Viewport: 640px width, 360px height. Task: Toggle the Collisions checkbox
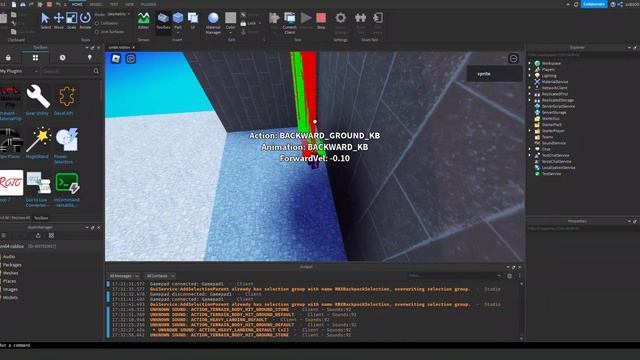[x=97, y=23]
